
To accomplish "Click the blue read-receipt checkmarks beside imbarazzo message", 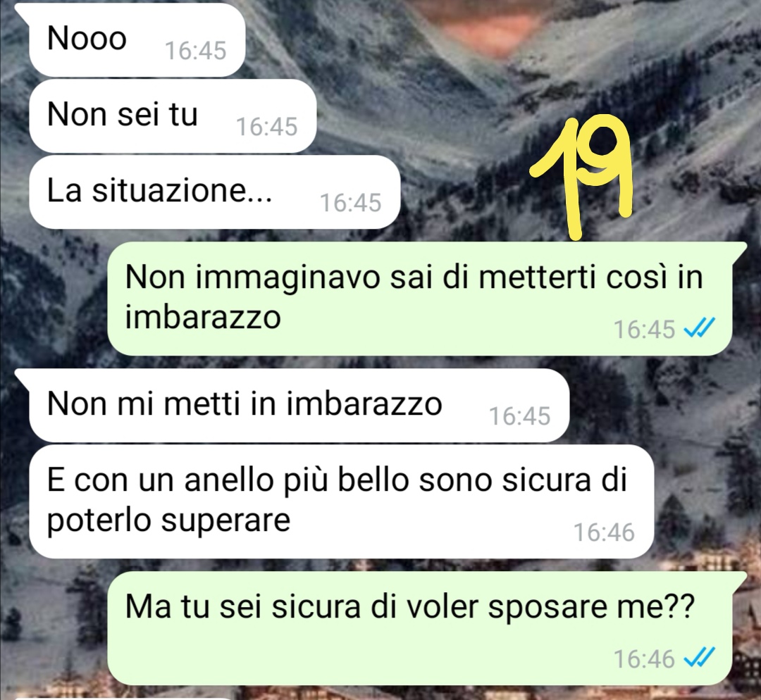I will click(x=700, y=330).
